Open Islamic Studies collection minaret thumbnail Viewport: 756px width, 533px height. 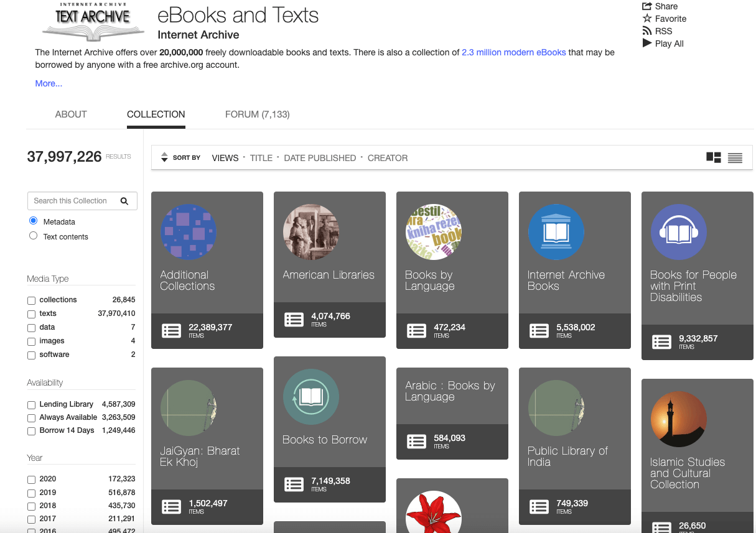point(679,419)
